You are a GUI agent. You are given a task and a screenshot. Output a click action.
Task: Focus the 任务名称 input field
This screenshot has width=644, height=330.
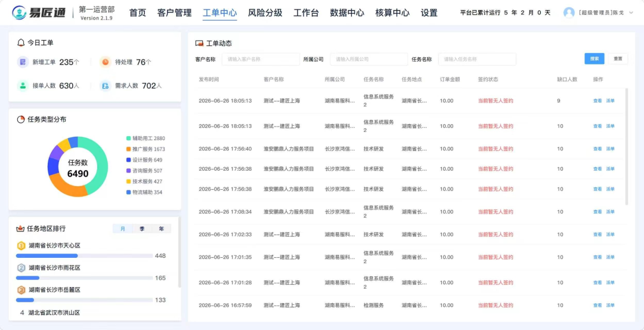pyautogui.click(x=477, y=59)
